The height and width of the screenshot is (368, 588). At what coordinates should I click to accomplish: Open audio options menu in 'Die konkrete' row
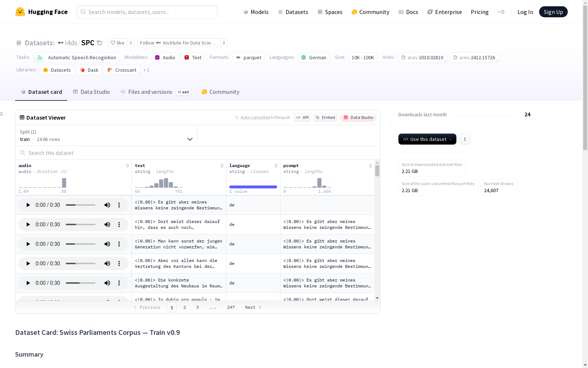point(119,283)
